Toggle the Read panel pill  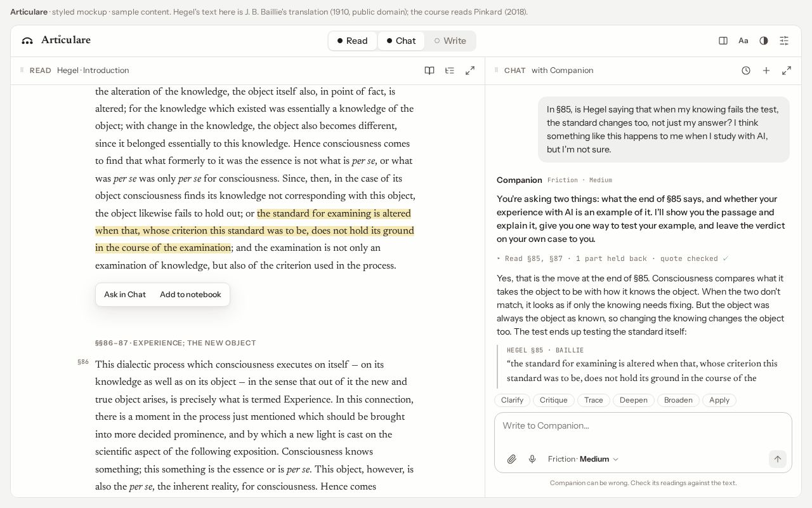(353, 41)
